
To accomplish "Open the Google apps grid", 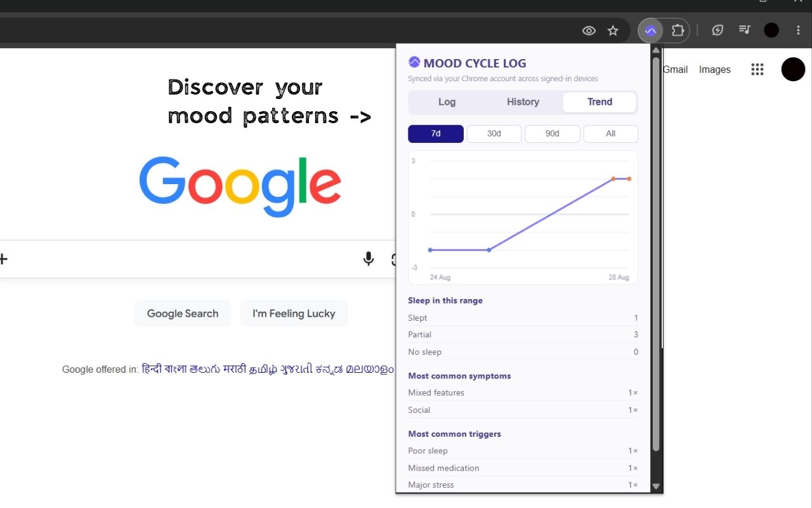I will (757, 69).
